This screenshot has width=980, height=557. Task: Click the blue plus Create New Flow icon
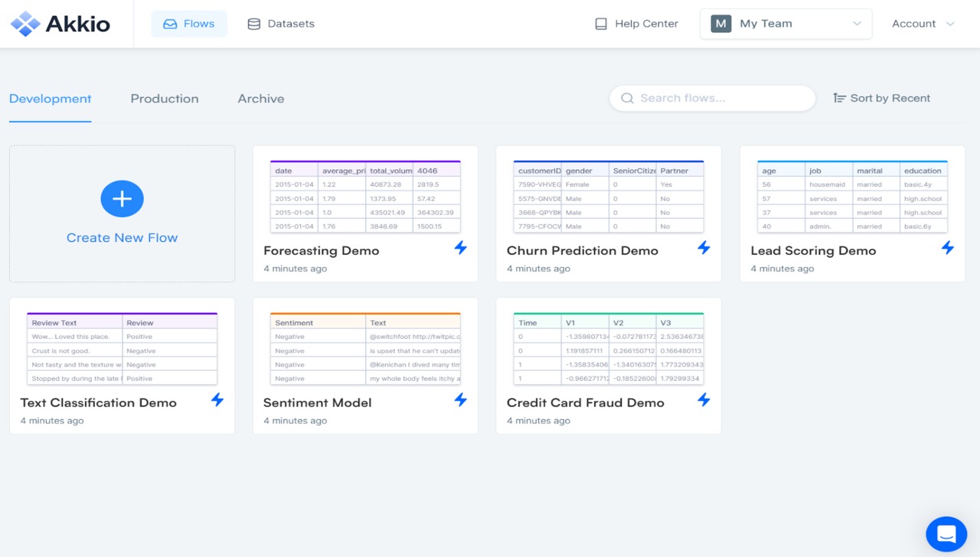122,199
